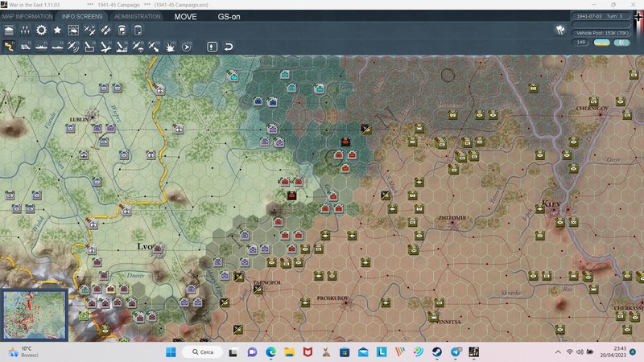644x362 pixels.
Task: Select the air transfer mode icon
Action: tap(154, 47)
